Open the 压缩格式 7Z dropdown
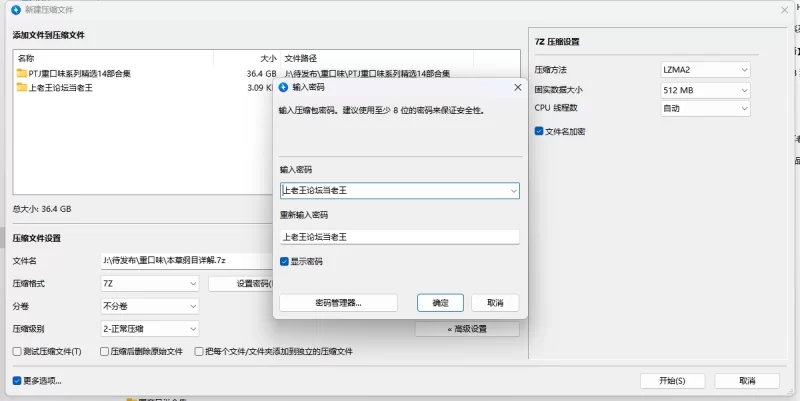 coord(149,284)
